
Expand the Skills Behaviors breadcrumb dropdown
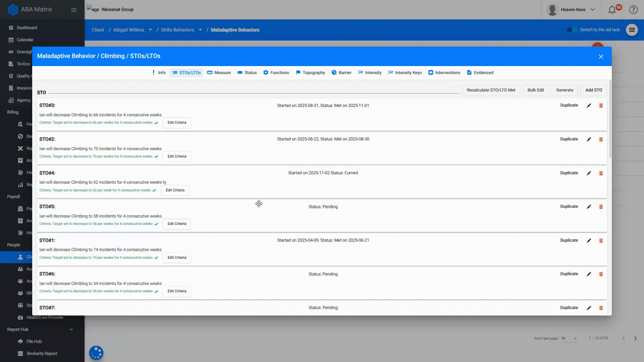pyautogui.click(x=200, y=30)
